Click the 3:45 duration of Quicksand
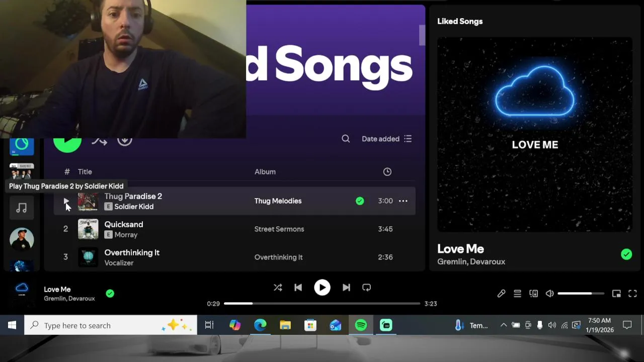 385,229
